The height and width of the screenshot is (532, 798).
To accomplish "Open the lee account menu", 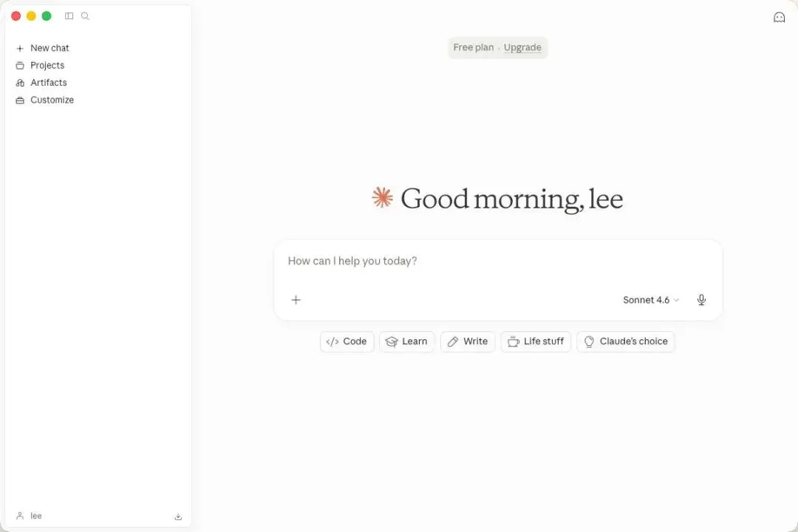I will (29, 516).
